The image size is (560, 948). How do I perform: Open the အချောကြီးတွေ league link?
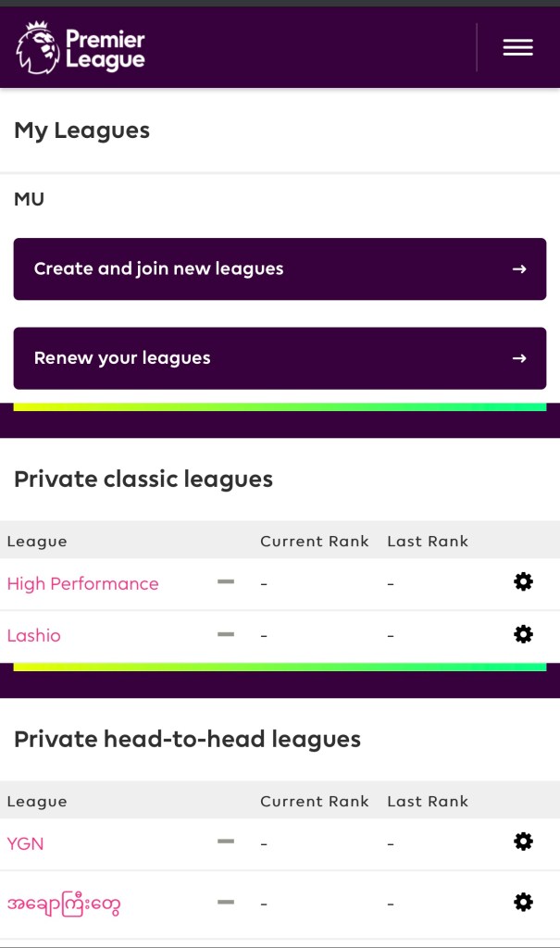[63, 903]
